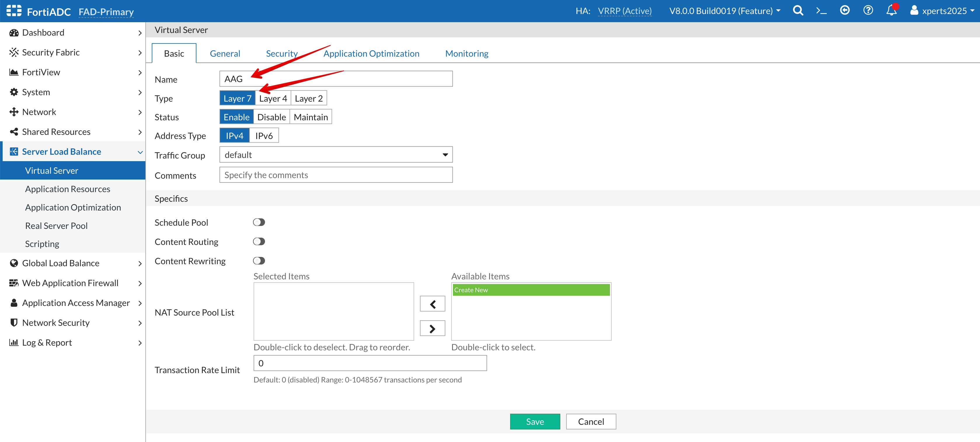Click the right arrow move button
The width and height of the screenshot is (980, 442).
click(432, 328)
